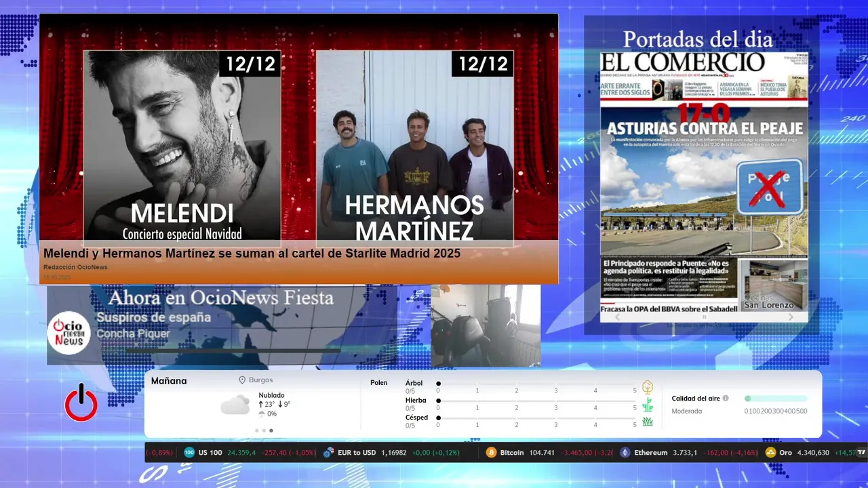This screenshot has height=488, width=868.
Task: Click the Hierba weed pollen icon
Action: point(648,405)
